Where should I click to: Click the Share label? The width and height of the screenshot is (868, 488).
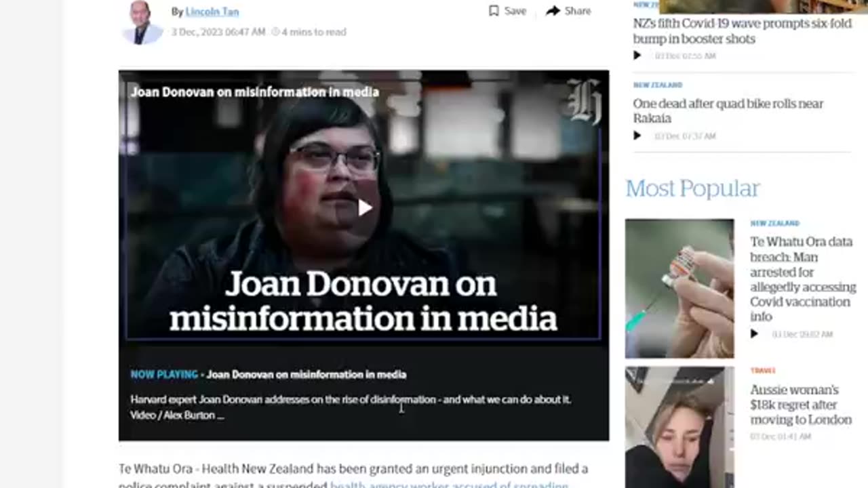578,11
